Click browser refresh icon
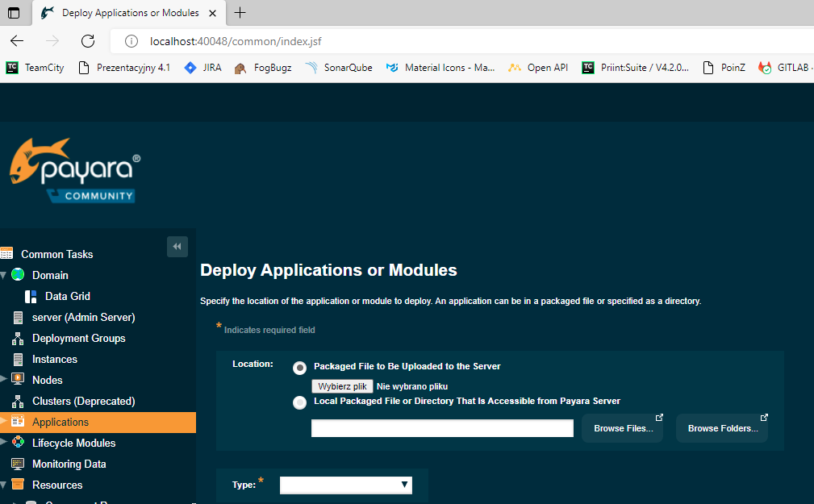 click(x=88, y=41)
